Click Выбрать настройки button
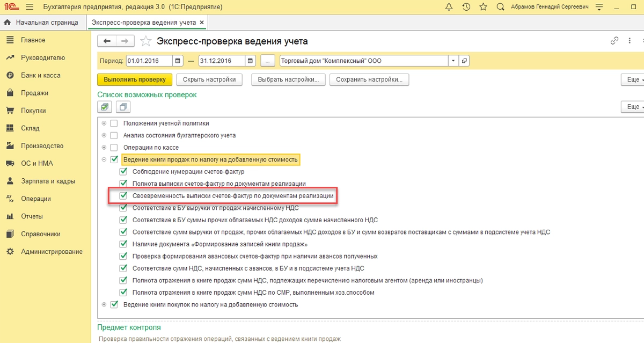 click(289, 79)
